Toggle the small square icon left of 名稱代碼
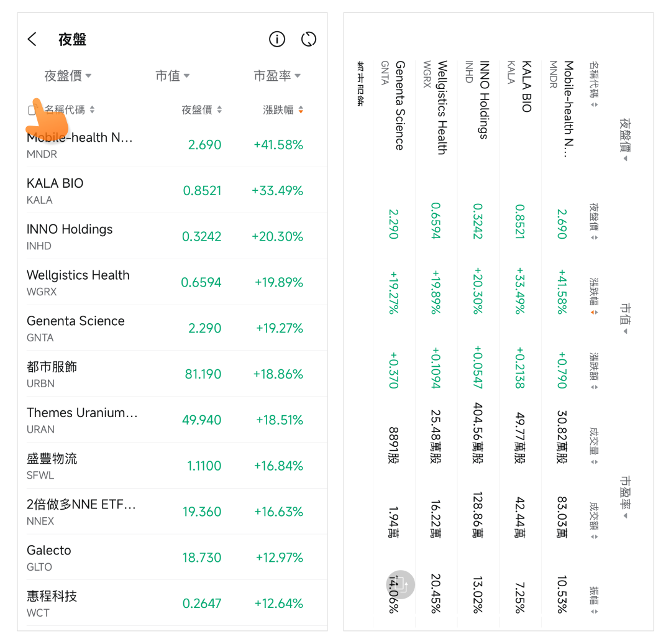The height and width of the screenshot is (644, 671). click(32, 110)
